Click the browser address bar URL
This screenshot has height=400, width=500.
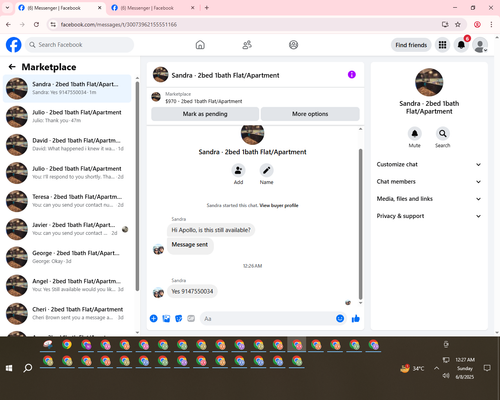pos(119,24)
